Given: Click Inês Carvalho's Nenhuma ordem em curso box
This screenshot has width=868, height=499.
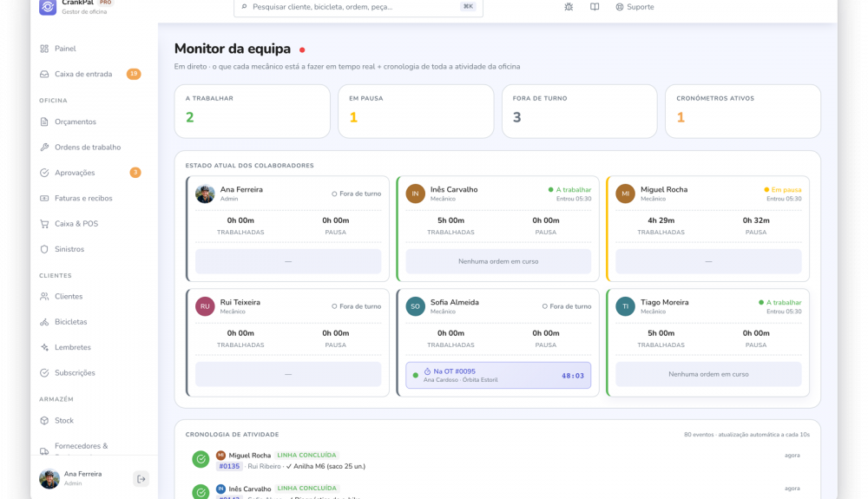Looking at the screenshot, I should 498,261.
